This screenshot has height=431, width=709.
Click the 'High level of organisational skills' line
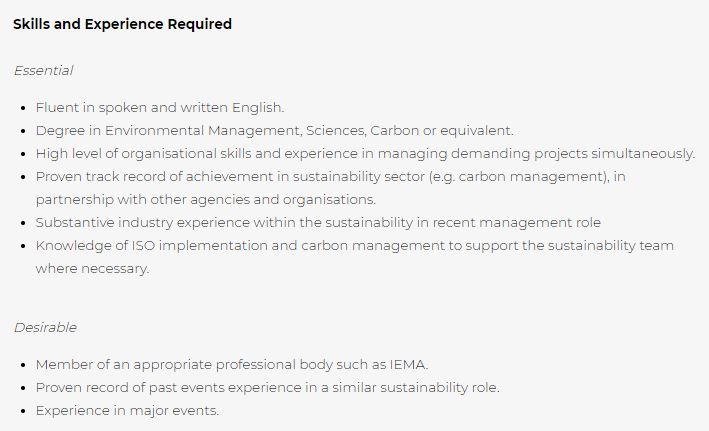tap(365, 154)
